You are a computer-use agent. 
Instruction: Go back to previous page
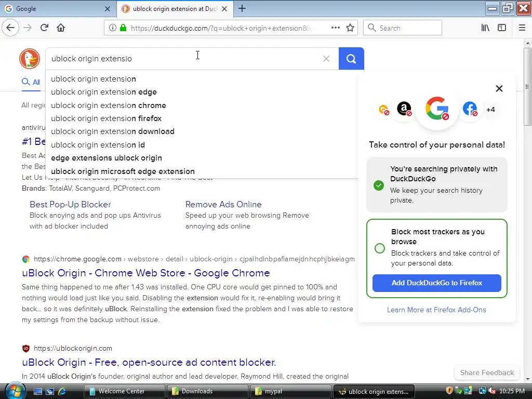10,28
